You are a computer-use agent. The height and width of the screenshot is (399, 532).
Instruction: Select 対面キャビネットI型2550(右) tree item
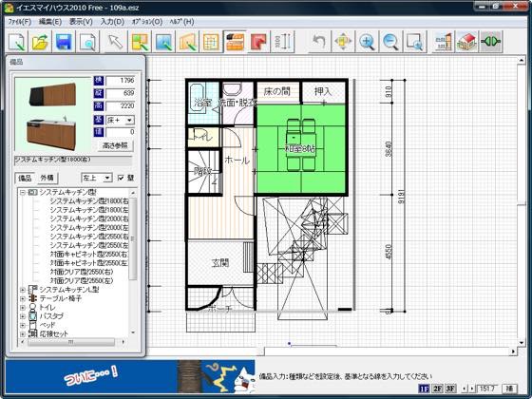89,254
